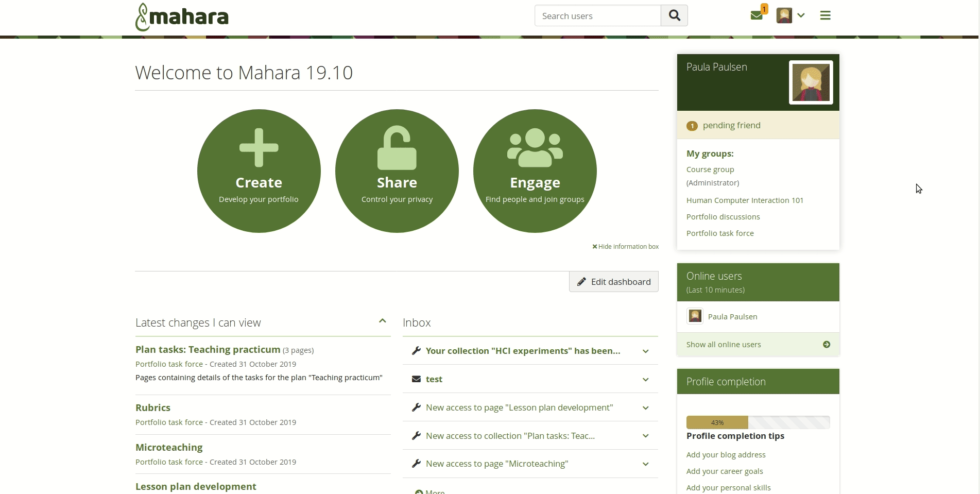Click the Show all online users arrow
The height and width of the screenshot is (494, 980).
[826, 345]
